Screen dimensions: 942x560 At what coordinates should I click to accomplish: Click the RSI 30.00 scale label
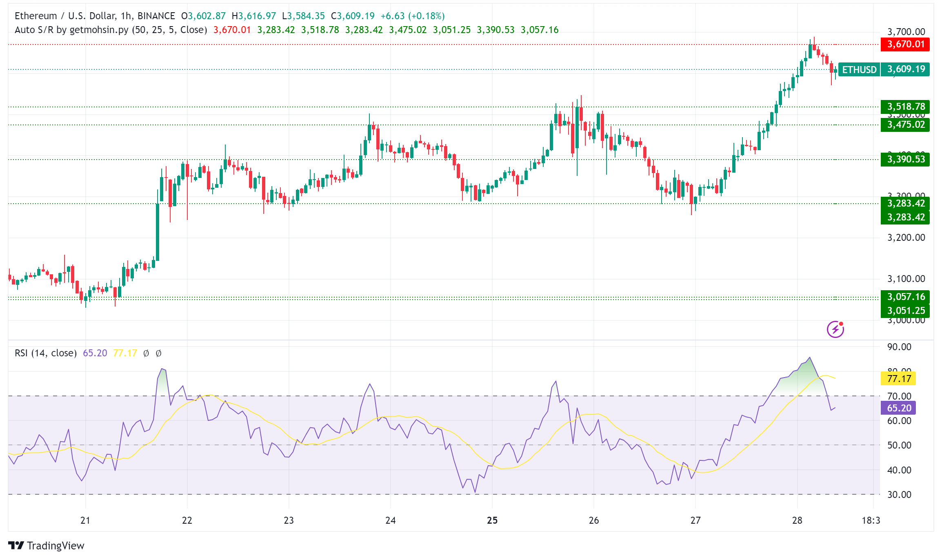coord(899,495)
